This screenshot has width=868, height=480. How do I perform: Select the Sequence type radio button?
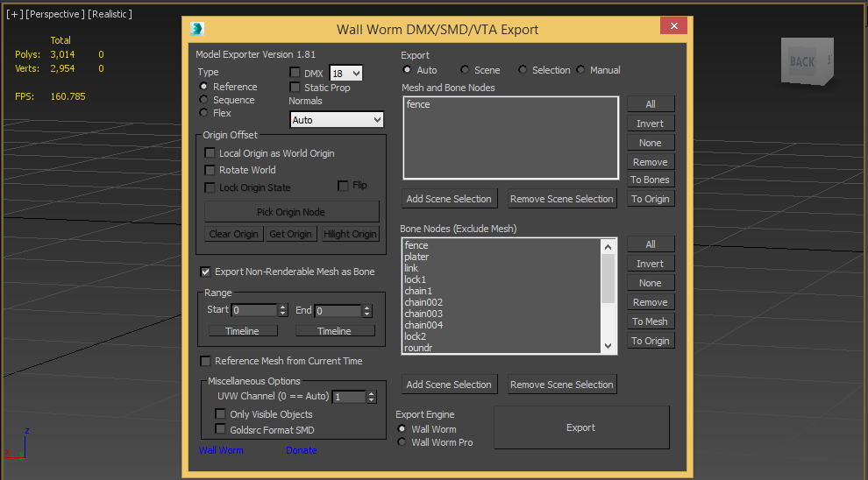click(203, 100)
